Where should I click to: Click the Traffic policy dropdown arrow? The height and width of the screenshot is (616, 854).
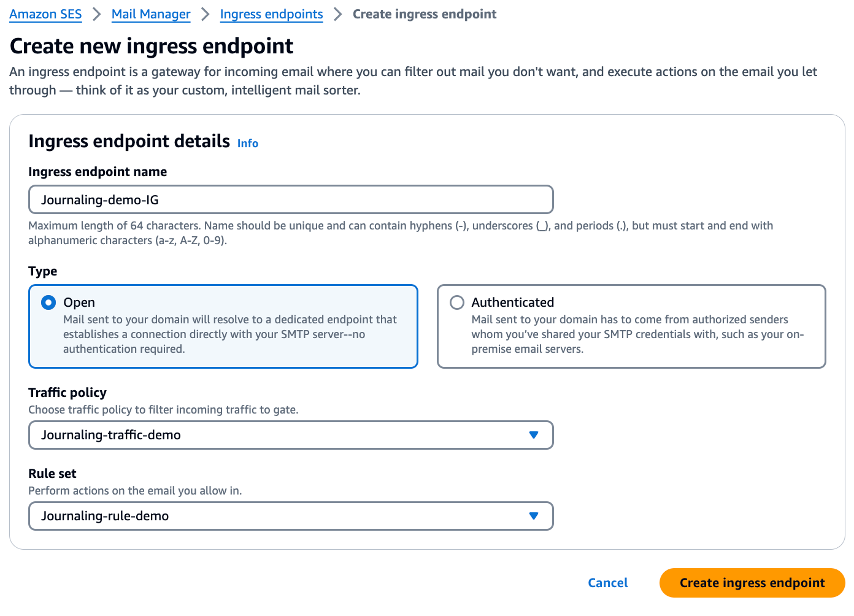pos(534,435)
